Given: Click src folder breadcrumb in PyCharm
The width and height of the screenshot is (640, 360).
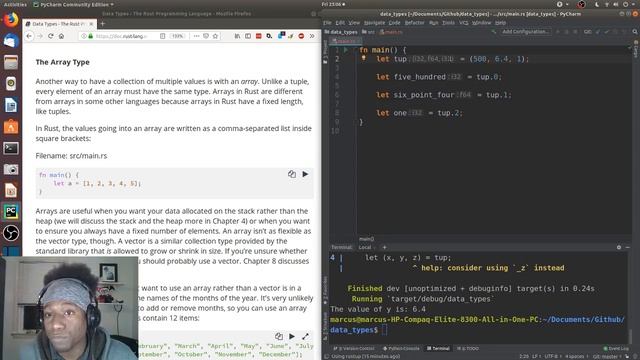Looking at the screenshot, I should (369, 32).
